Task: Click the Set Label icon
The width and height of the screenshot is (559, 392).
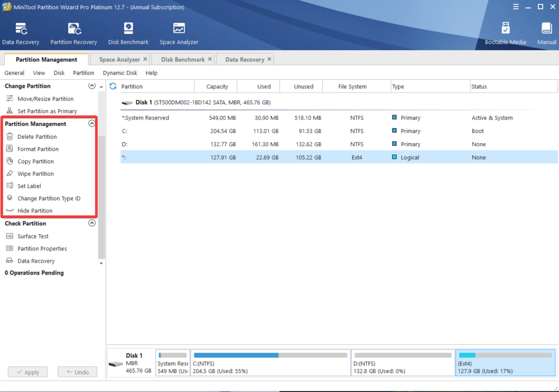Action: pos(10,186)
